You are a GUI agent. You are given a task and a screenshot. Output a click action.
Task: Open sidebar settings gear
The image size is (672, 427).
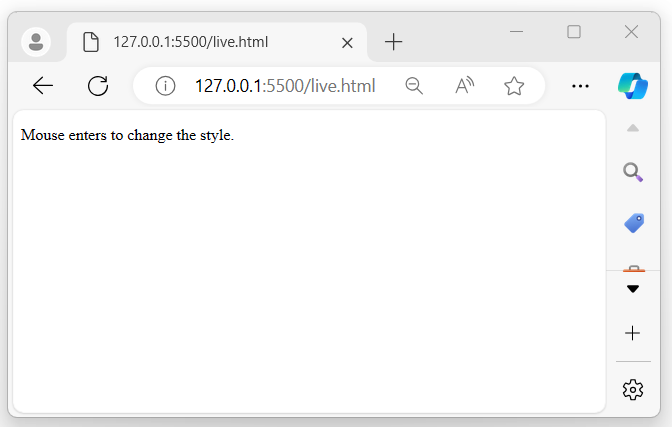[x=633, y=390]
